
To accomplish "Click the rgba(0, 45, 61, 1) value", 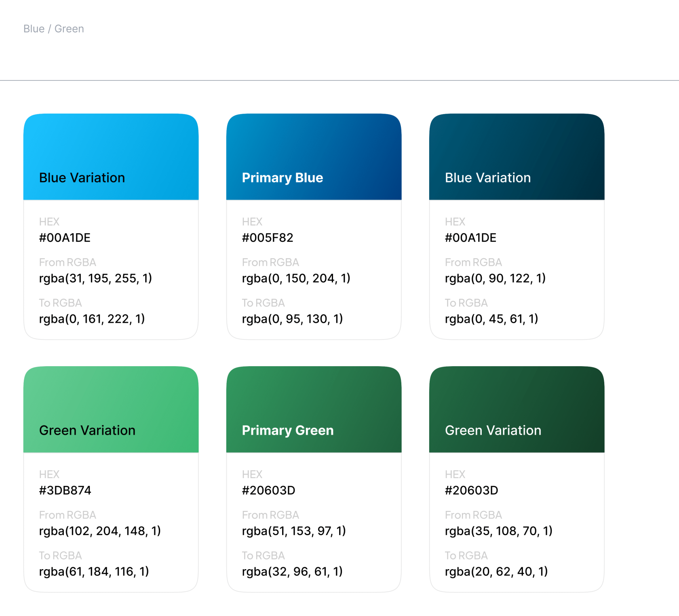I will (x=491, y=319).
